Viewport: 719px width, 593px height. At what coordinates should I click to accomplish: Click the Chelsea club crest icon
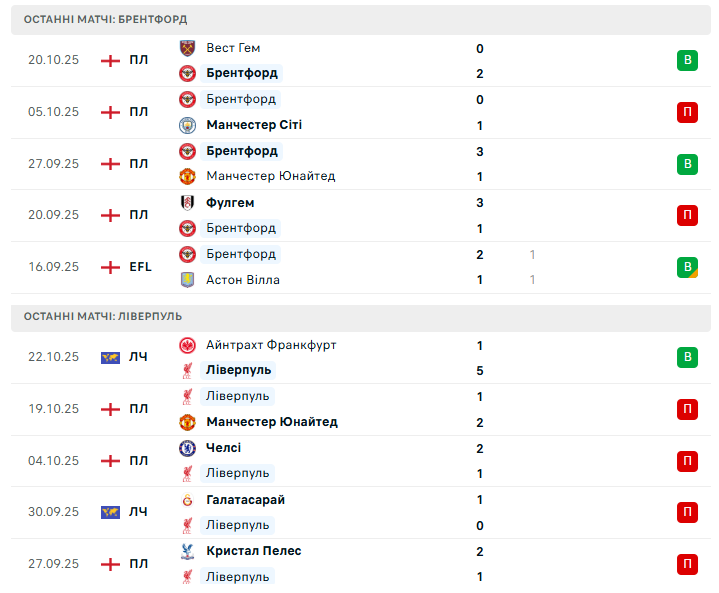pos(187,448)
